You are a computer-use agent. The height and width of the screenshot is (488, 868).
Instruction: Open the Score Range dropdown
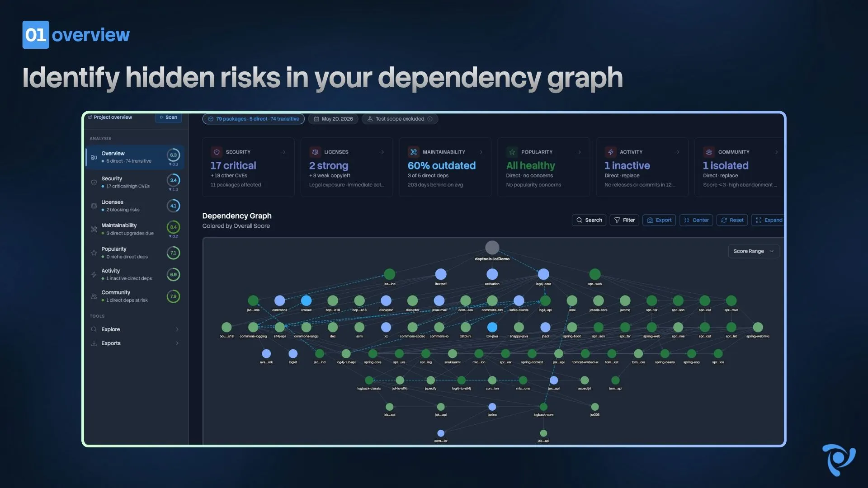click(754, 251)
